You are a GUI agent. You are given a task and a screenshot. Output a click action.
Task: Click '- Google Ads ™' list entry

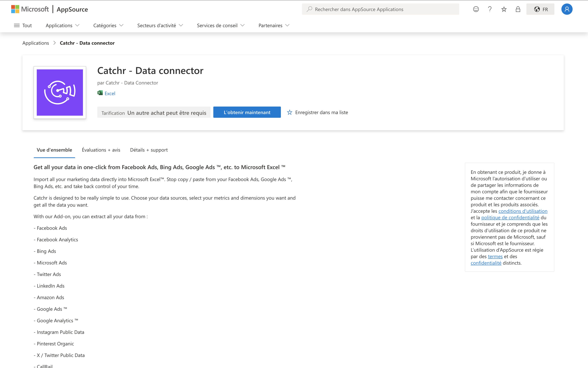click(x=51, y=309)
